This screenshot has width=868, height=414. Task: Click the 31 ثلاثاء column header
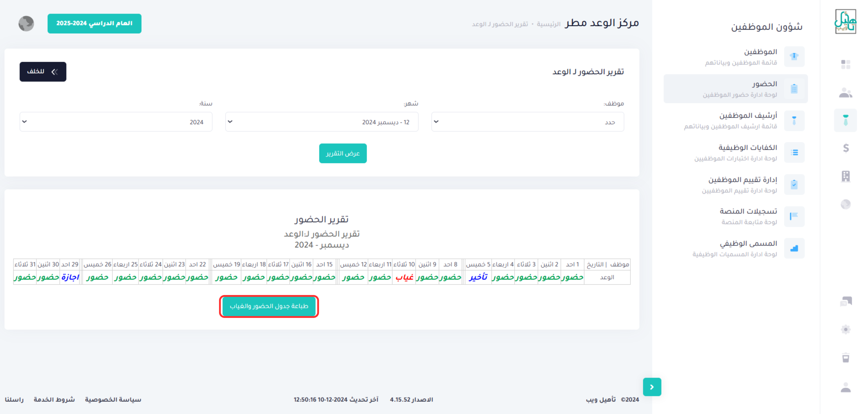25,264
